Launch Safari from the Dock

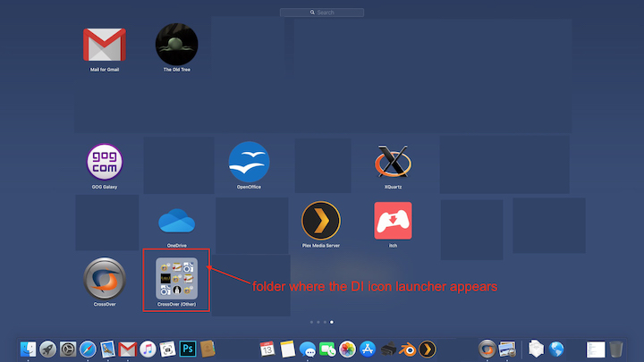click(x=88, y=349)
